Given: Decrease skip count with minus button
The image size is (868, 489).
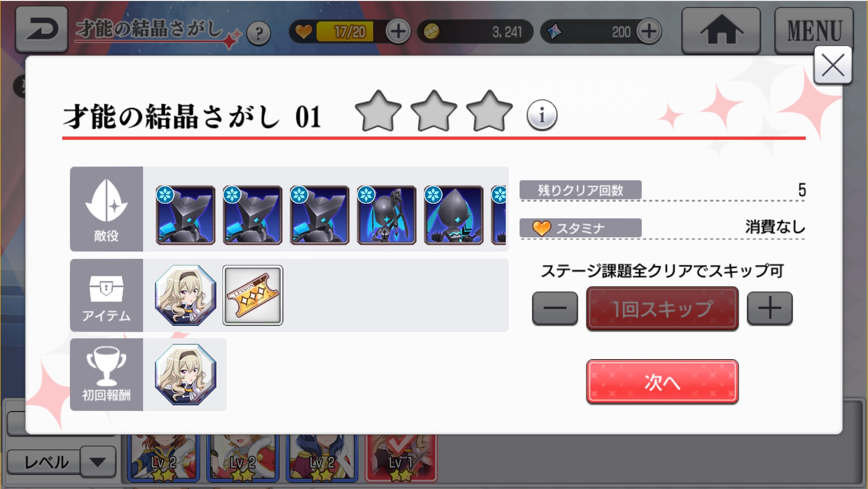Looking at the screenshot, I should pos(555,308).
